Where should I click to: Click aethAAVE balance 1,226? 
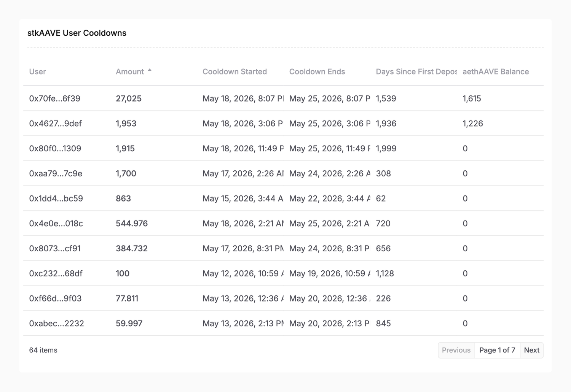pos(473,124)
